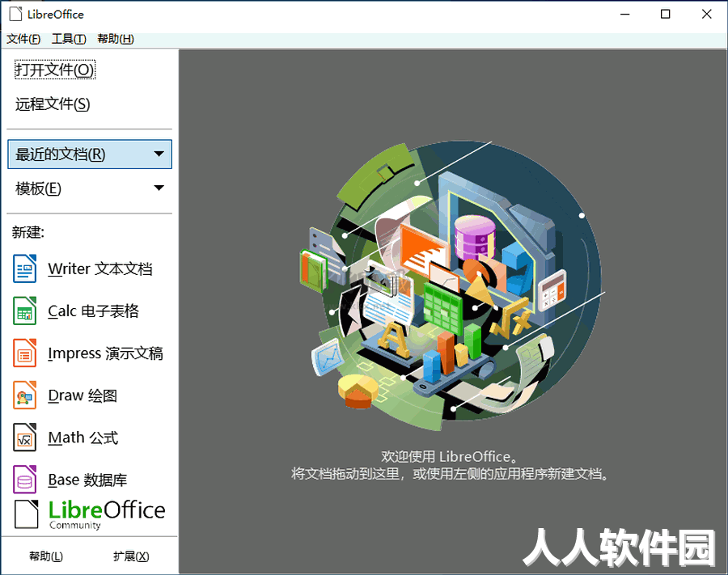Click the Base database icon
Screen dimensions: 728x575
click(24, 480)
